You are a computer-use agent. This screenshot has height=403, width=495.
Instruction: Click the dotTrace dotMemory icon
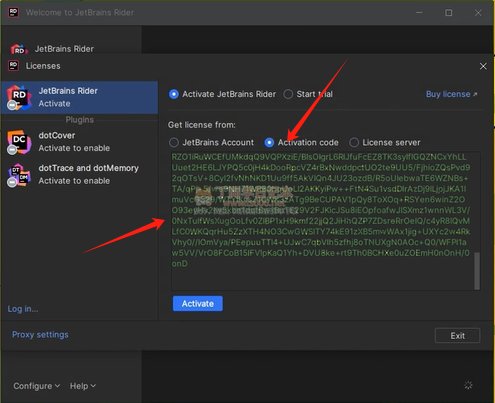[19, 174]
